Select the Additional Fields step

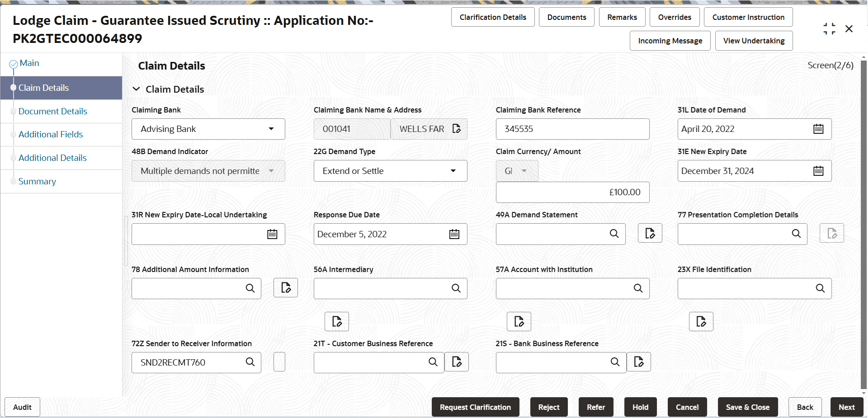point(50,134)
